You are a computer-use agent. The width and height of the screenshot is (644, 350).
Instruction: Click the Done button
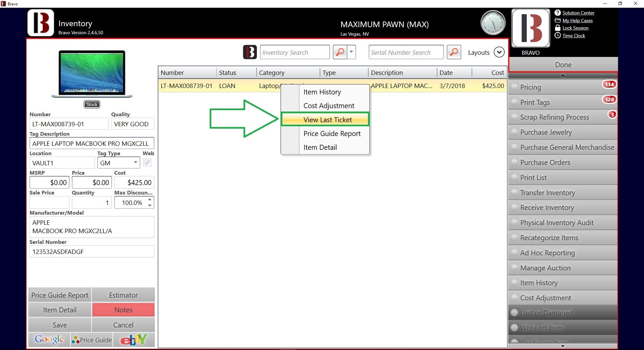click(x=563, y=64)
